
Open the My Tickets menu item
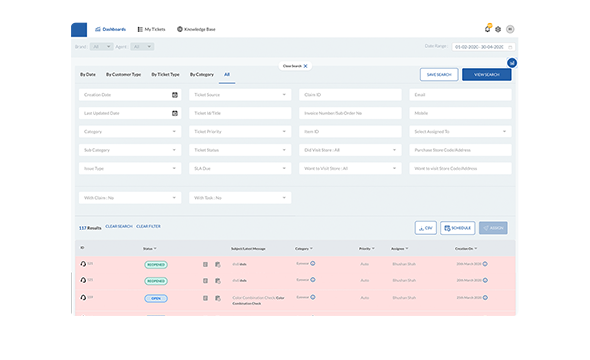151,29
